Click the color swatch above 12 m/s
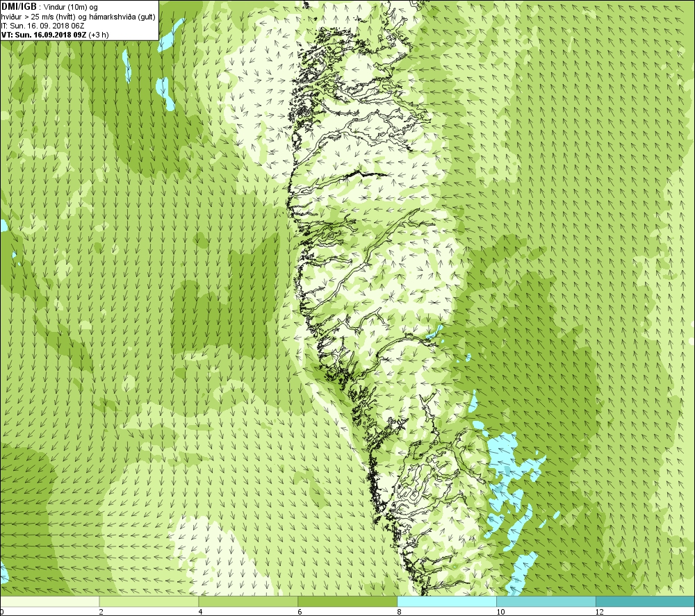This screenshot has height=616, width=695. [x=645, y=601]
